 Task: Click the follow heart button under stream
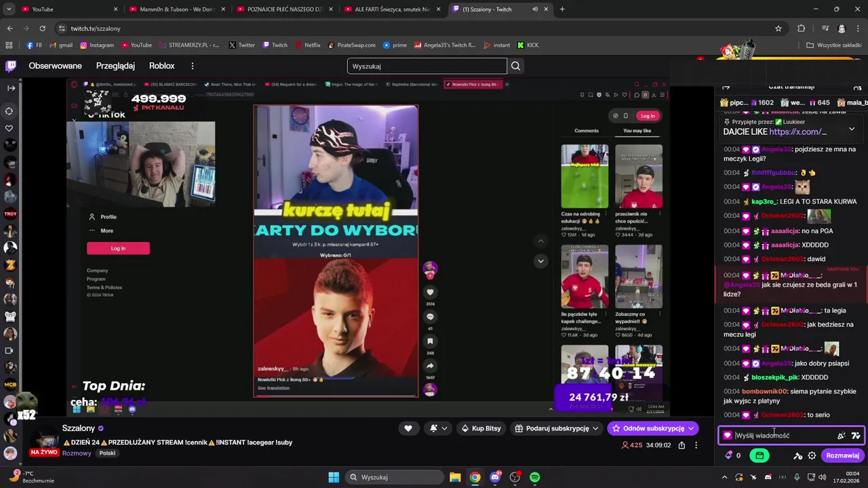pyautogui.click(x=408, y=428)
